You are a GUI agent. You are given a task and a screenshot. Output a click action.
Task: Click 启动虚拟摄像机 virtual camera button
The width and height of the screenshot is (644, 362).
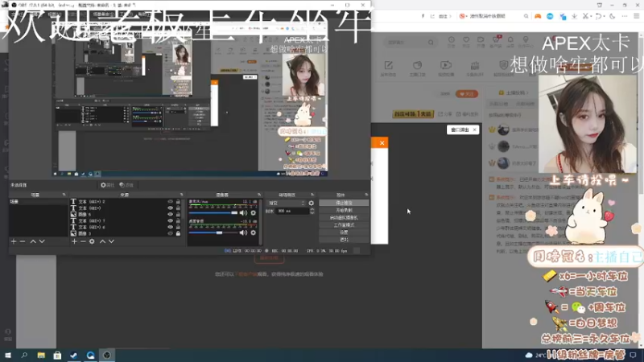coord(344,217)
